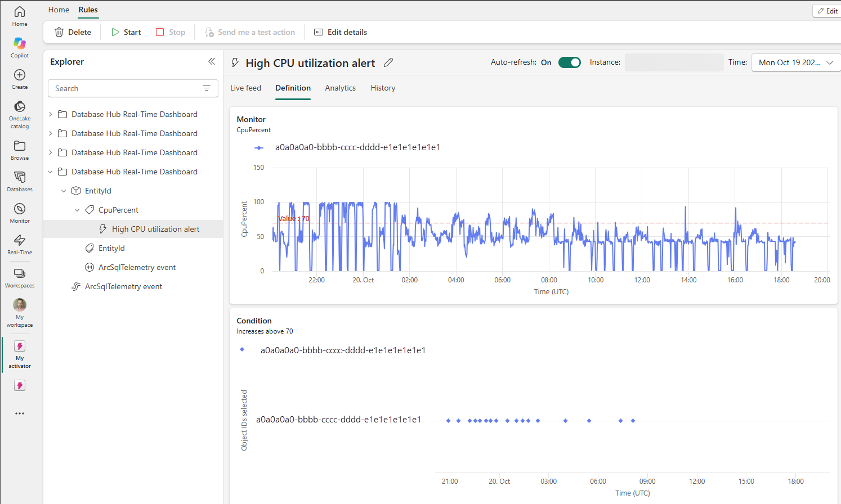Collapse the Explorer panel with double chevron
The image size is (841, 504).
212,61
